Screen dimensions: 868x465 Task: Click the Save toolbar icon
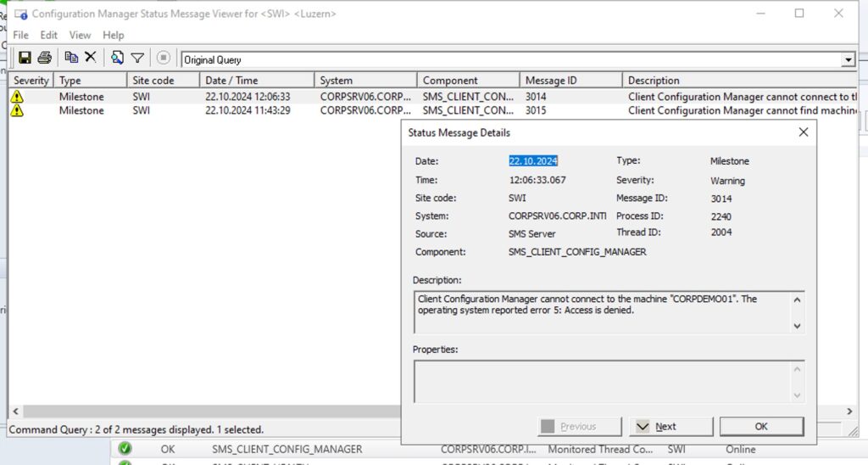pyautogui.click(x=25, y=58)
